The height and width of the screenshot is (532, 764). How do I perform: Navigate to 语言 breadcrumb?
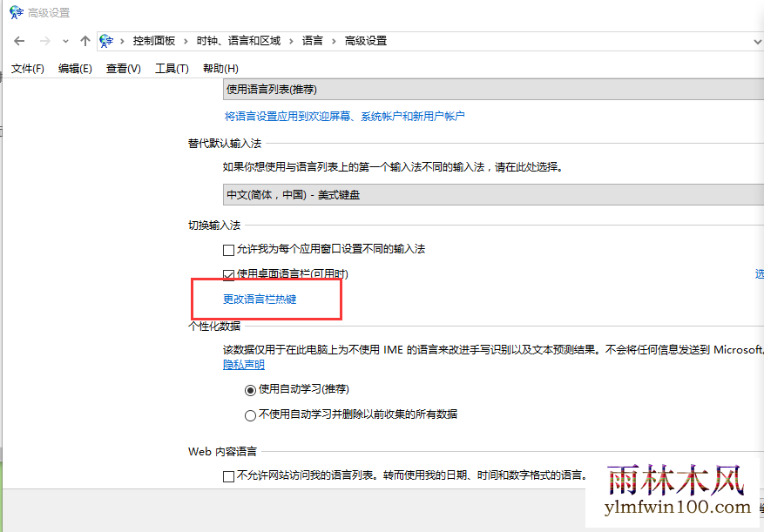pos(313,41)
